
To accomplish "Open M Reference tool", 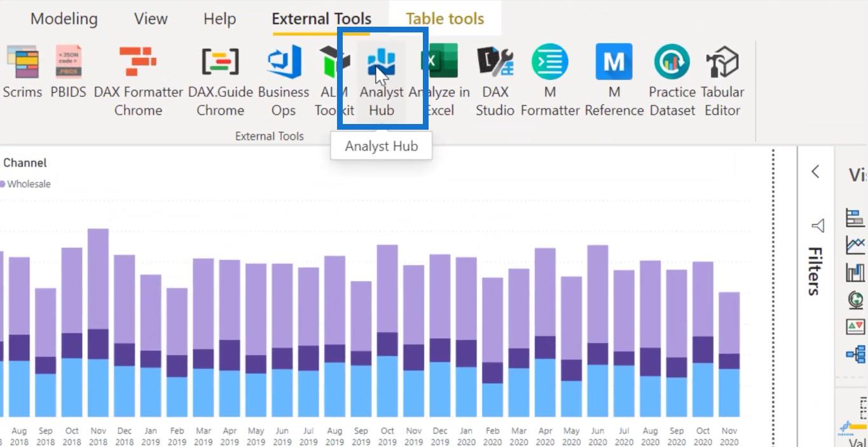I will [614, 81].
